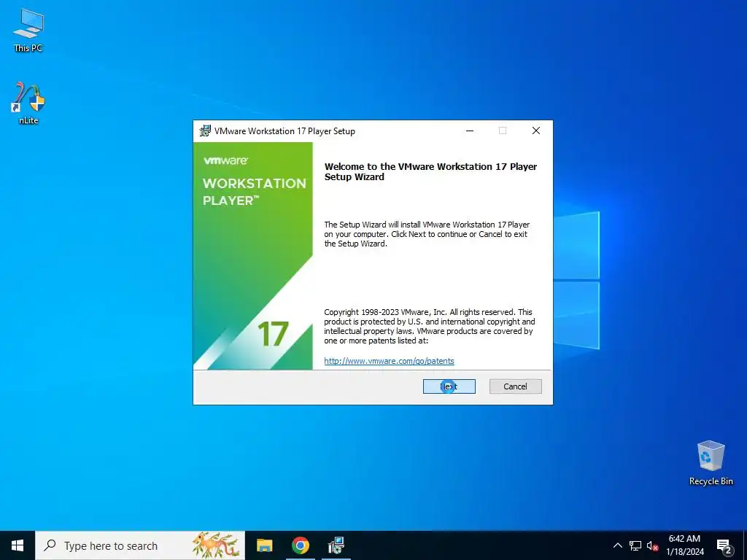747x560 pixels.
Task: Open File Explorer from the taskbar
Action: 264,545
